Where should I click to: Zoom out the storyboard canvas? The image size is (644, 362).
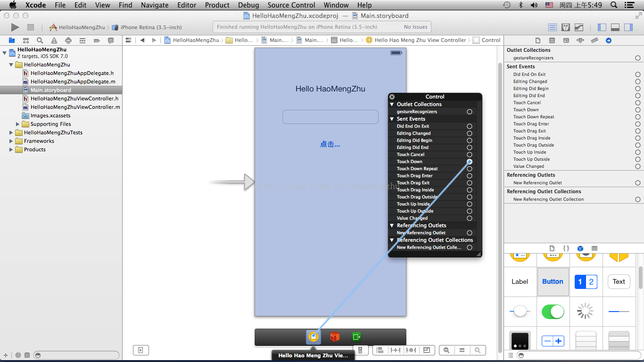446,350
